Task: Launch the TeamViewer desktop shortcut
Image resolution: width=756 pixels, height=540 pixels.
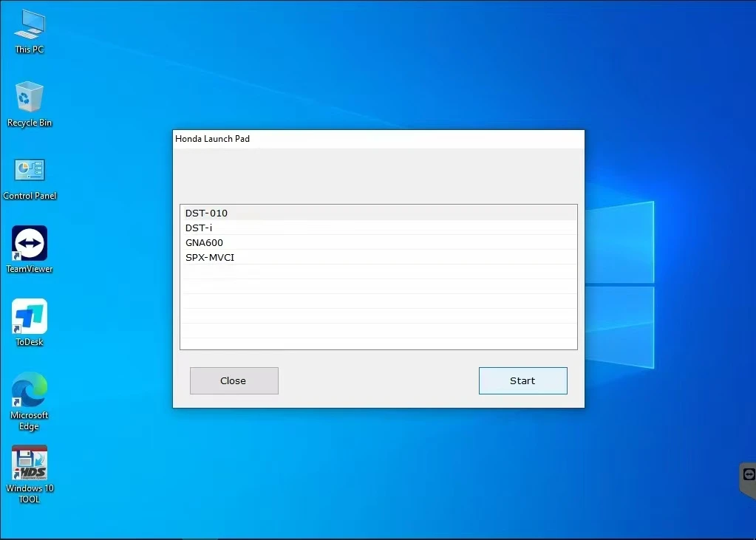Action: coord(29,243)
